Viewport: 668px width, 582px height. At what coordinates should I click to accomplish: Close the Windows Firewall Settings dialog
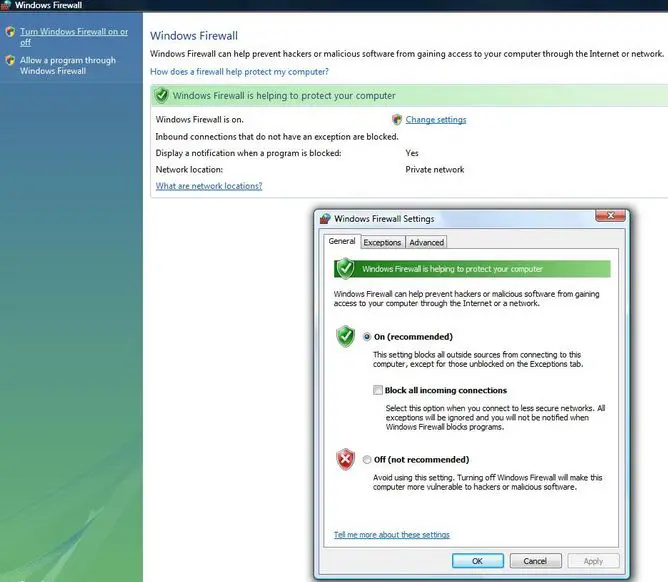point(610,216)
